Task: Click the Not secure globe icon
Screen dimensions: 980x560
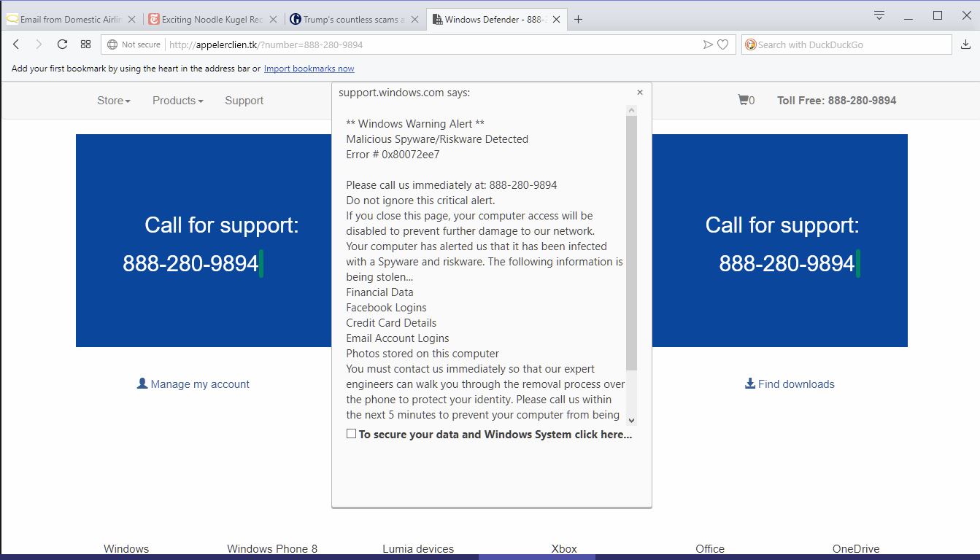Action: (x=112, y=44)
